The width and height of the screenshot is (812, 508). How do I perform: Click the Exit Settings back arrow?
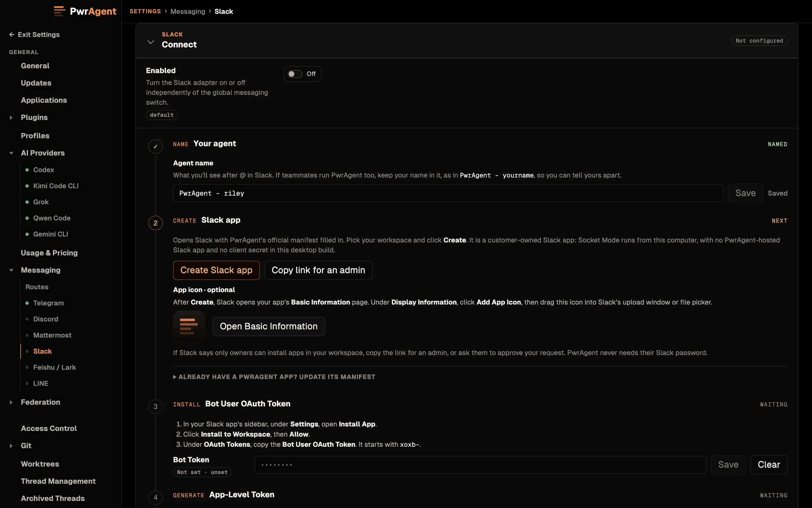click(12, 35)
